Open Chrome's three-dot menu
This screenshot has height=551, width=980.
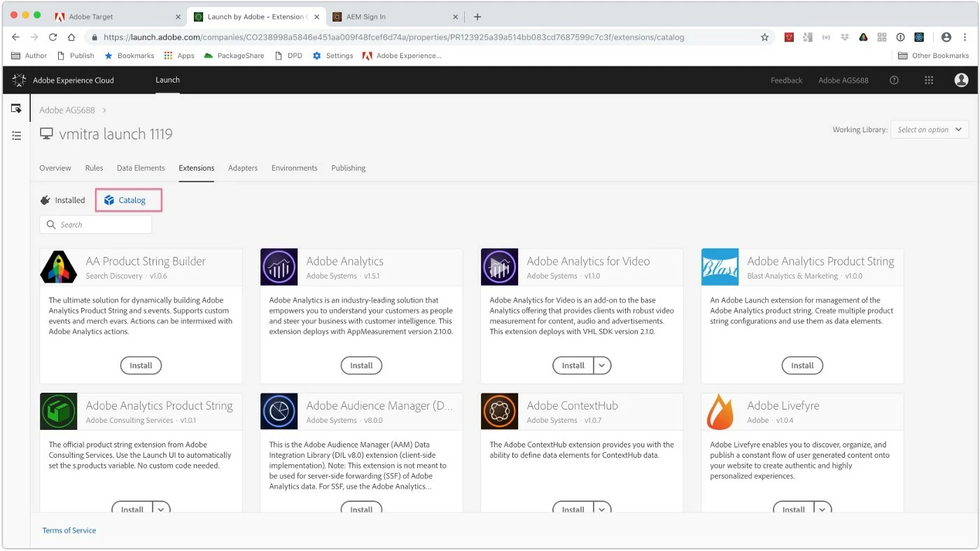tap(966, 37)
